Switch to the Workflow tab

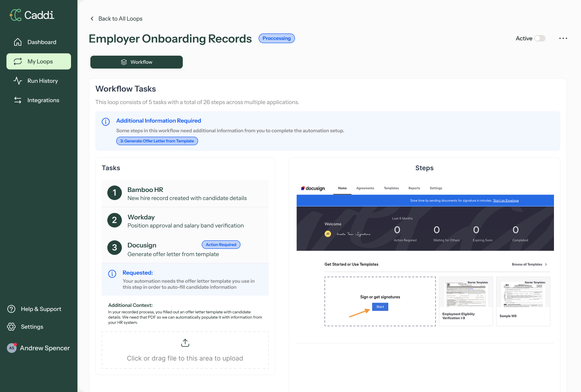pos(136,62)
